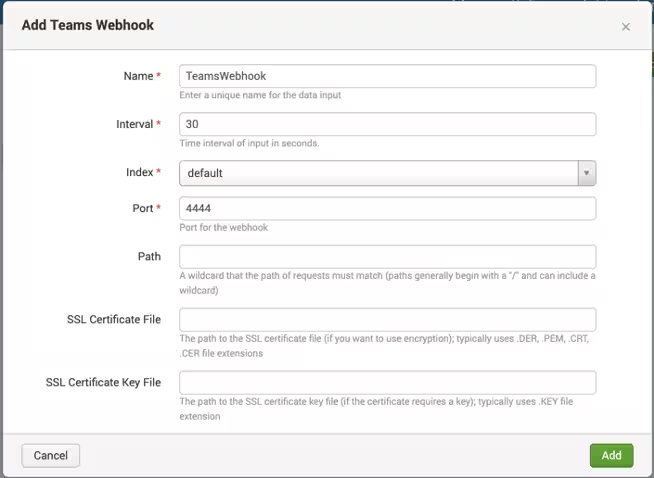Focus the SSL Certificate File field

click(x=387, y=319)
